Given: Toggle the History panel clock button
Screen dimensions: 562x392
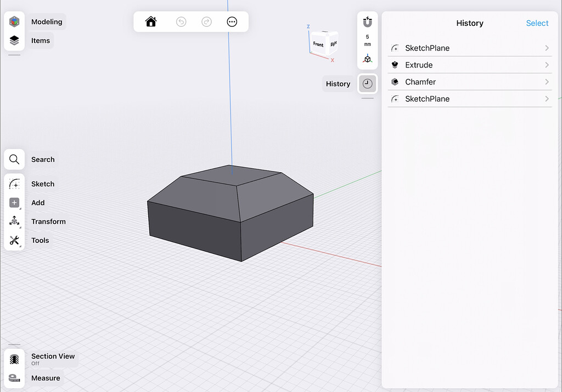Looking at the screenshot, I should click(x=367, y=83).
